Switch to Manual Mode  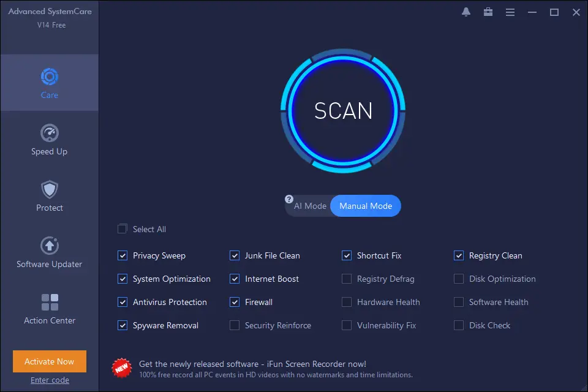coord(366,206)
